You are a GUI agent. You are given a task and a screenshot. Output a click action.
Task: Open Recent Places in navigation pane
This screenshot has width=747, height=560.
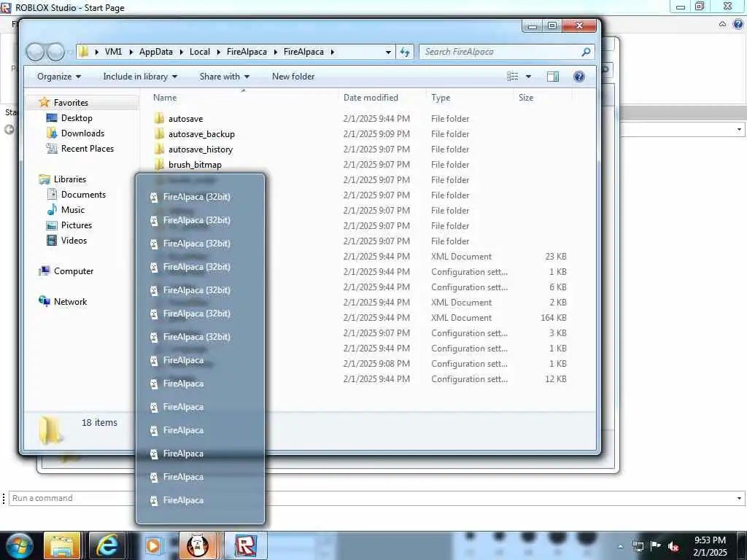(88, 149)
